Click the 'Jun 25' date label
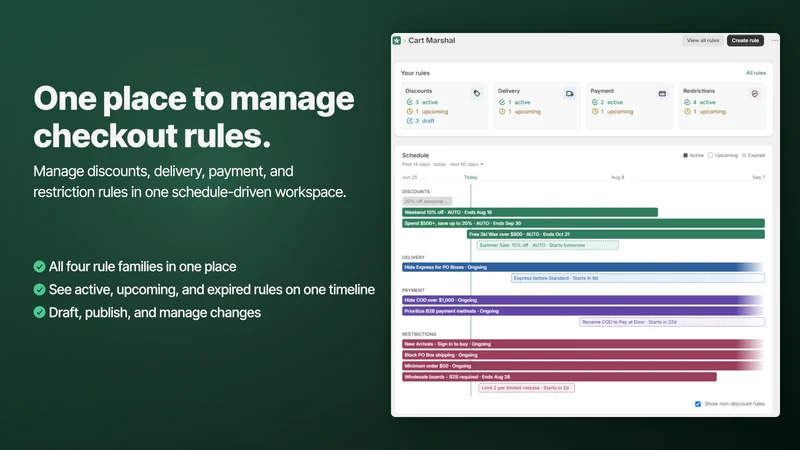This screenshot has height=450, width=800. coord(409,177)
